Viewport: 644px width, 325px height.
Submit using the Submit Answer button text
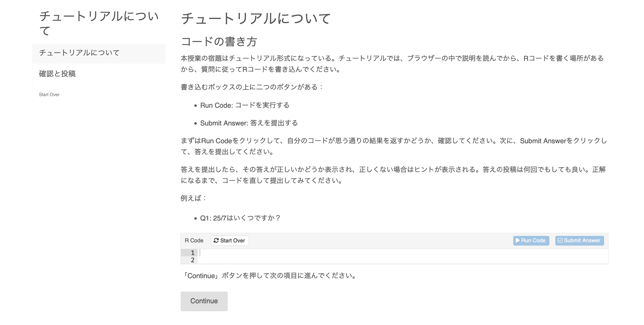coord(582,240)
